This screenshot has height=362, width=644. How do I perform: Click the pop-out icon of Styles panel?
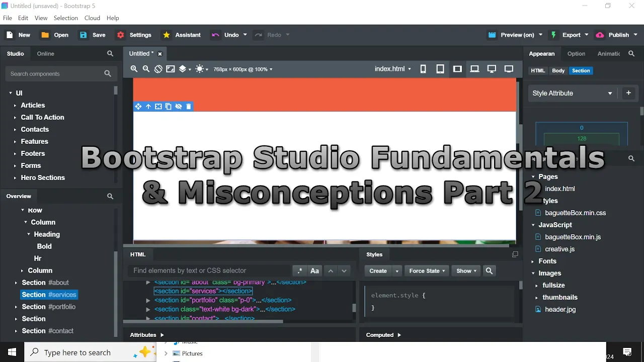coord(515,254)
